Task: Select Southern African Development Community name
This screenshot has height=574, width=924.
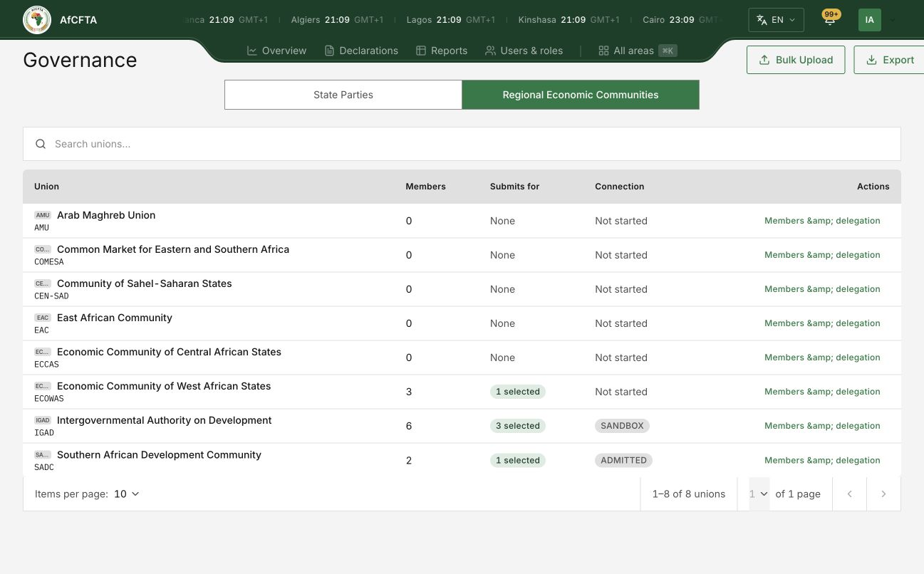Action: click(159, 454)
